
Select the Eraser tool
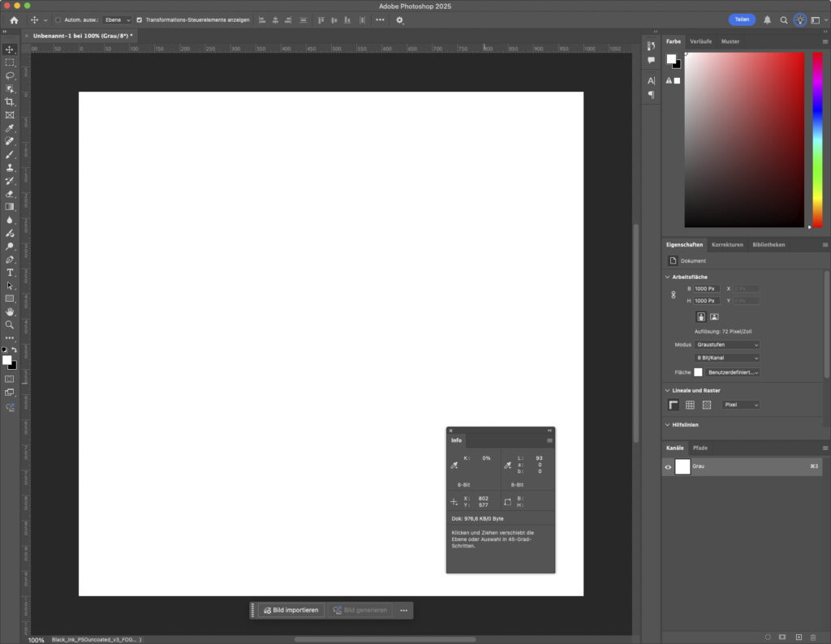click(10, 194)
